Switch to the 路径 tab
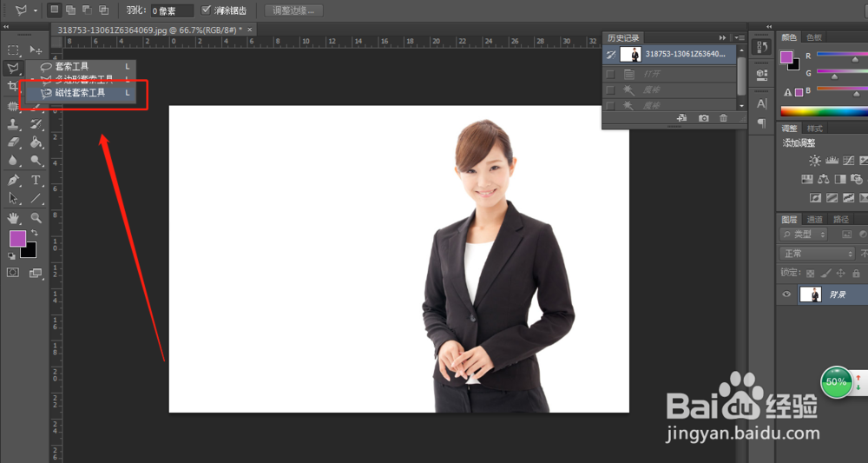 [841, 219]
